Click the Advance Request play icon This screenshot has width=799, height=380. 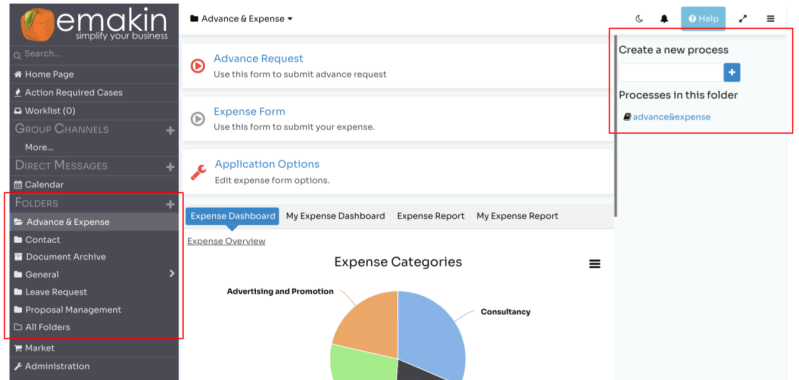click(197, 66)
